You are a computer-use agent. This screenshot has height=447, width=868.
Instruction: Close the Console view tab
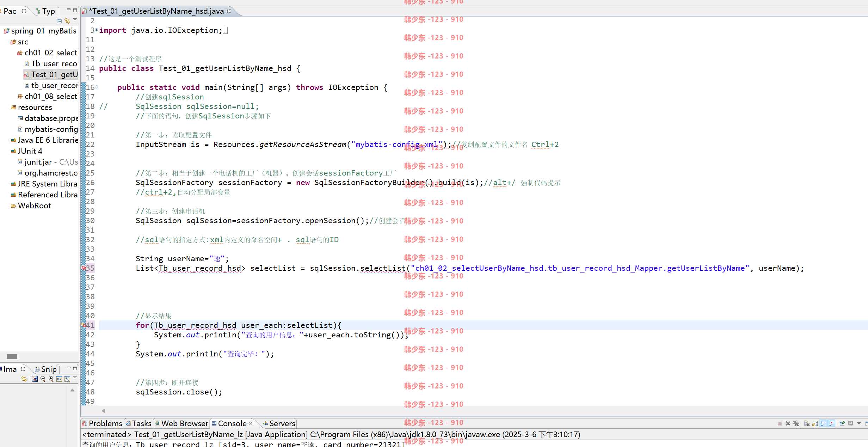point(251,423)
